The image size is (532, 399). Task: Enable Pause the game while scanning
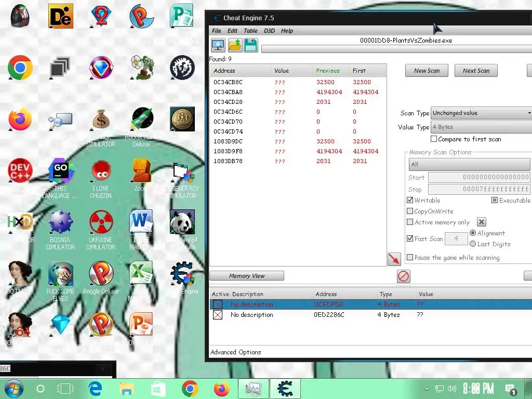(410, 257)
